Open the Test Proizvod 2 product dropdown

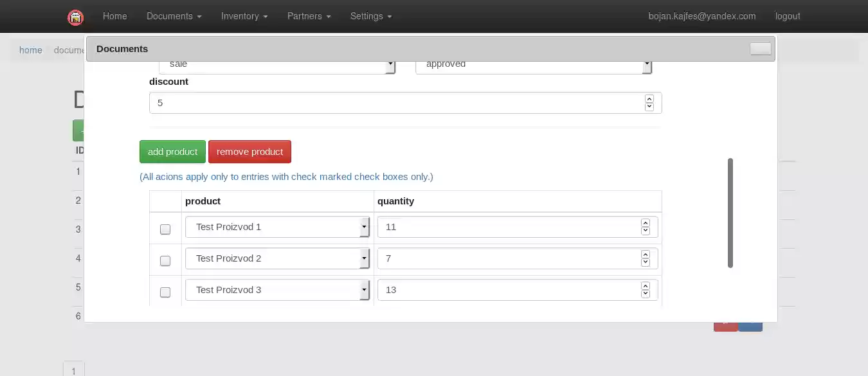point(364,258)
